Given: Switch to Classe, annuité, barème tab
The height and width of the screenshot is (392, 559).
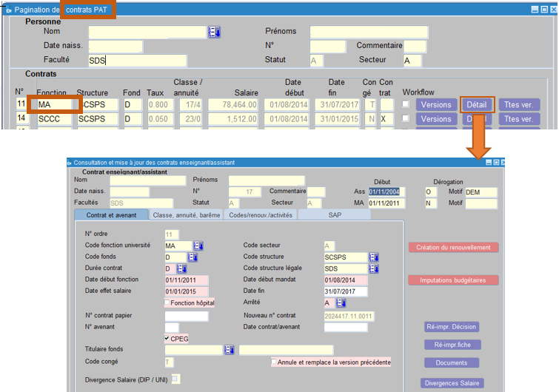Looking at the screenshot, I should pos(186,215).
